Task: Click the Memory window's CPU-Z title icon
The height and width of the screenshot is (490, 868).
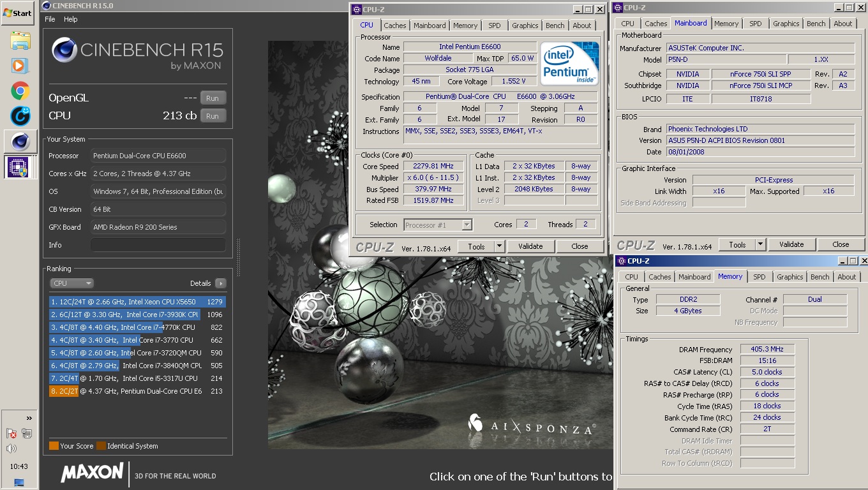Action: (621, 261)
